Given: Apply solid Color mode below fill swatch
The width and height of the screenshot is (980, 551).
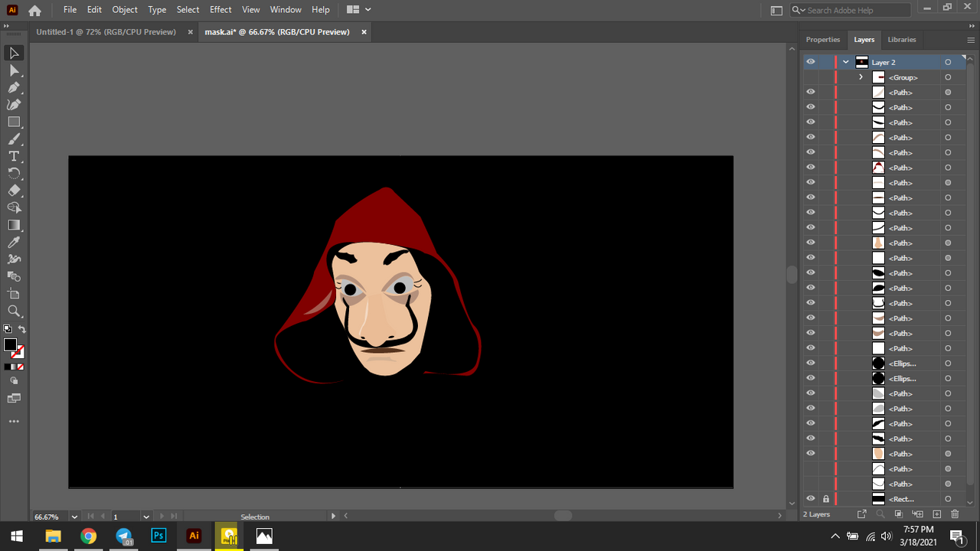Looking at the screenshot, I should [7, 367].
